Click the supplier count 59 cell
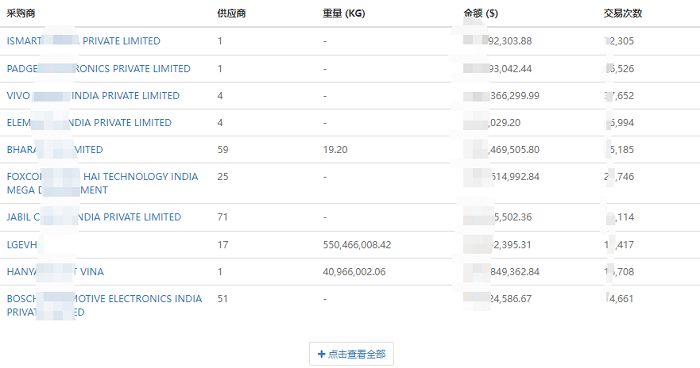This screenshot has height=368, width=700. tap(223, 150)
